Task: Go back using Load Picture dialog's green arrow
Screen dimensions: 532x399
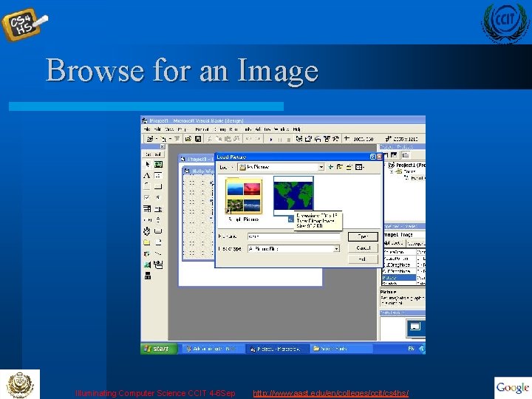Action: pyautogui.click(x=330, y=167)
